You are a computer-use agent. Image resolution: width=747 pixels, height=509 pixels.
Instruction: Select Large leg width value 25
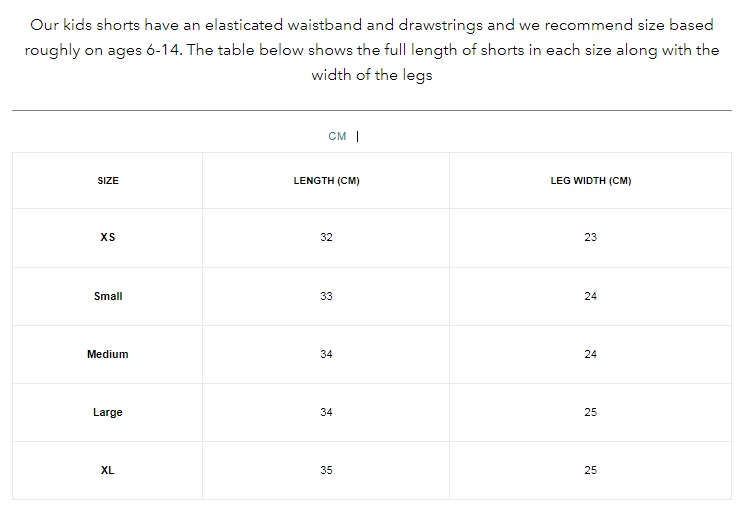[591, 412]
